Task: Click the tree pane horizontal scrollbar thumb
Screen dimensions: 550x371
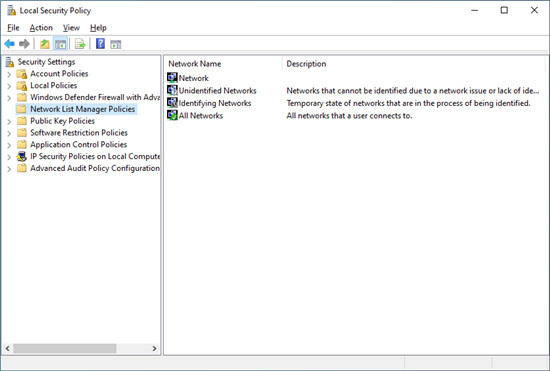Action: pyautogui.click(x=65, y=348)
